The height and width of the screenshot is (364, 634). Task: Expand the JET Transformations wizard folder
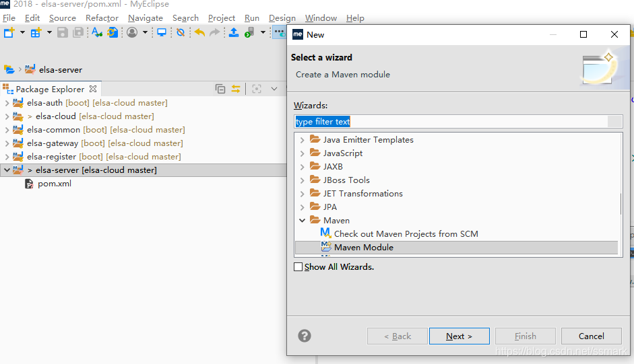302,194
